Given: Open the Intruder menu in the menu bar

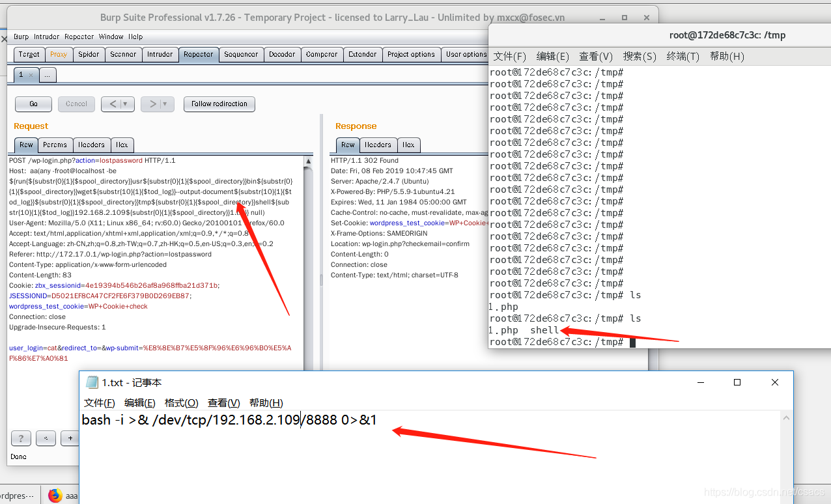Looking at the screenshot, I should tap(46, 37).
